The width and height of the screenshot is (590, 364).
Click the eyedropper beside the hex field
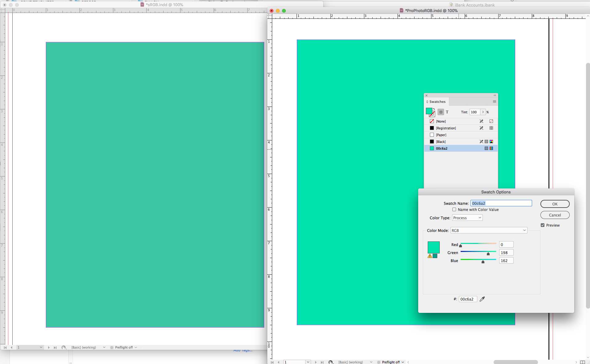coord(482,299)
